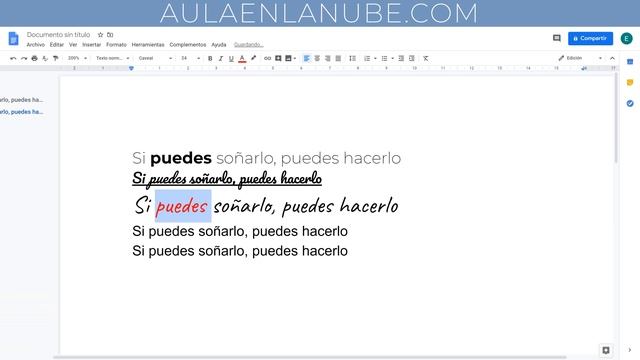Click the left indent marker on ruler
The height and width of the screenshot is (360, 640).
131,68
